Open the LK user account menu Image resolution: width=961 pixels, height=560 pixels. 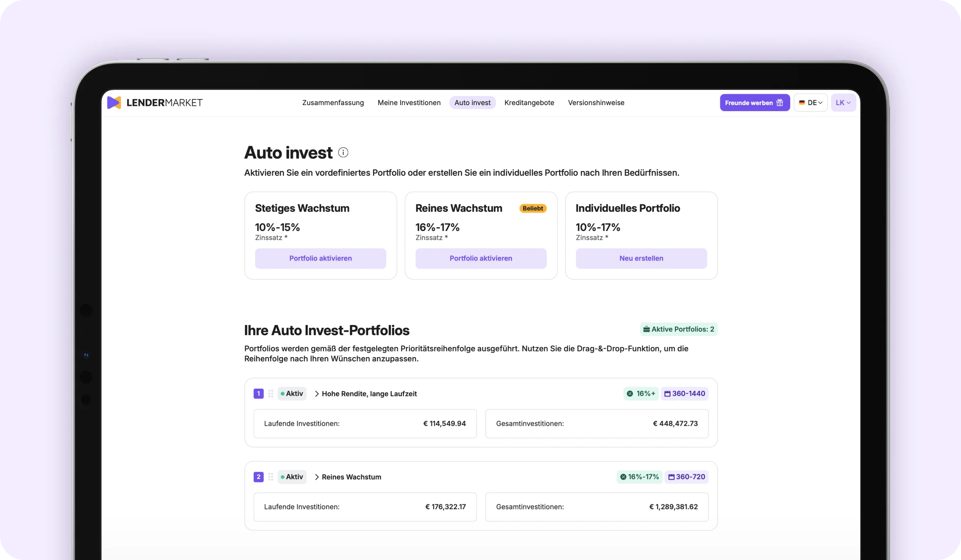(x=843, y=103)
